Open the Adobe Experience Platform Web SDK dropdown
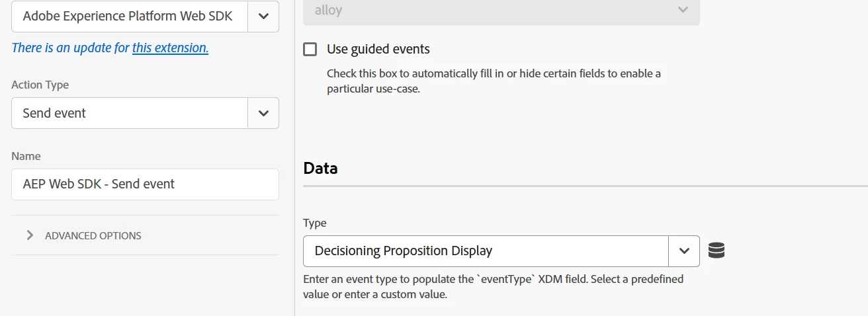 (130, 16)
